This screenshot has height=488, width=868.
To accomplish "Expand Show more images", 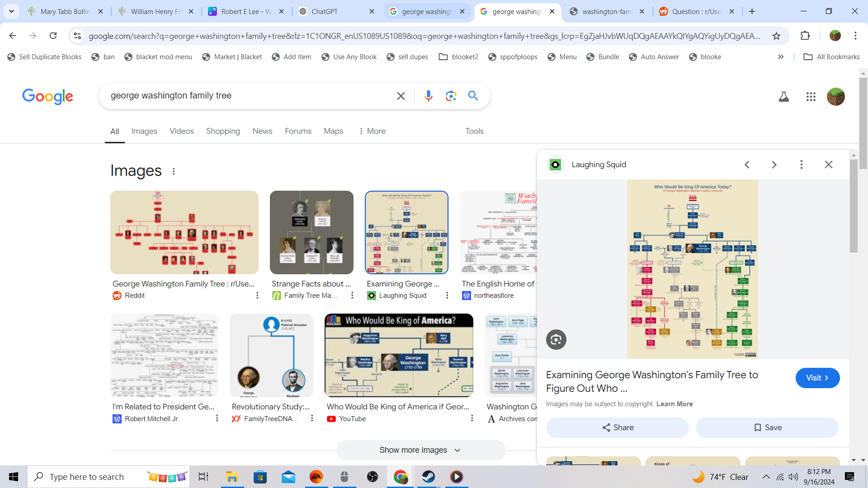I will [420, 450].
